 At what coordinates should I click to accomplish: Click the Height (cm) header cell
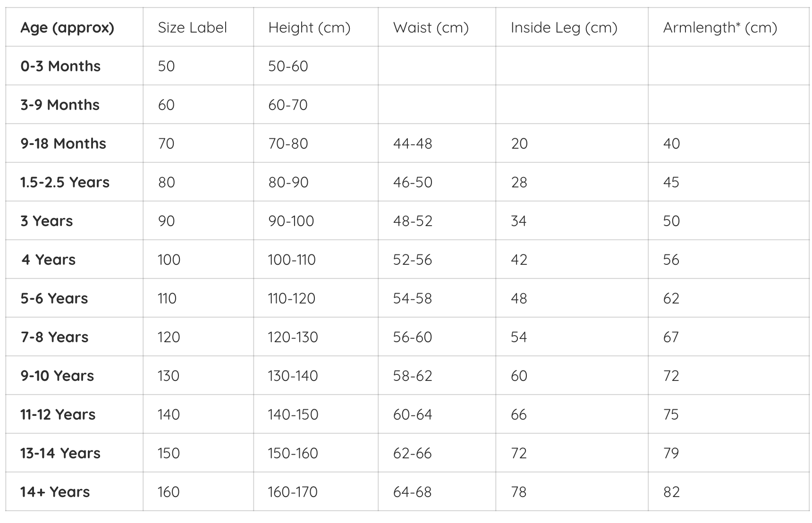(309, 28)
